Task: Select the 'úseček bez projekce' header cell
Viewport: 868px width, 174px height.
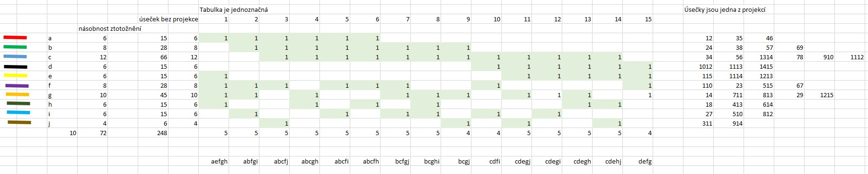Action: tap(168, 19)
